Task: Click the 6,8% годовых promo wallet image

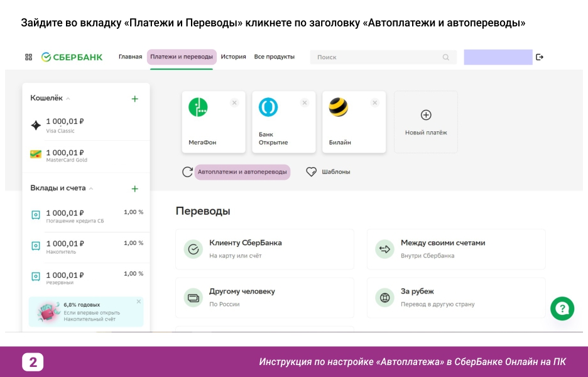Action: coord(49,312)
